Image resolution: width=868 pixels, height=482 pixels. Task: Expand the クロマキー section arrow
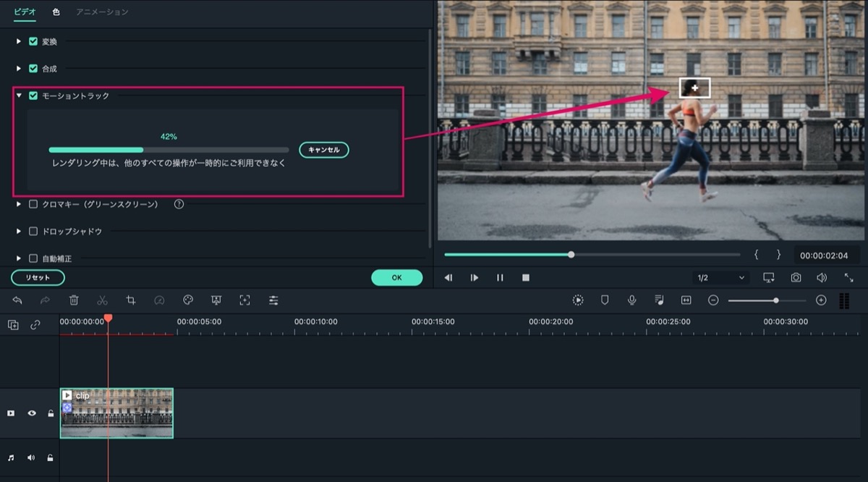[x=19, y=204]
